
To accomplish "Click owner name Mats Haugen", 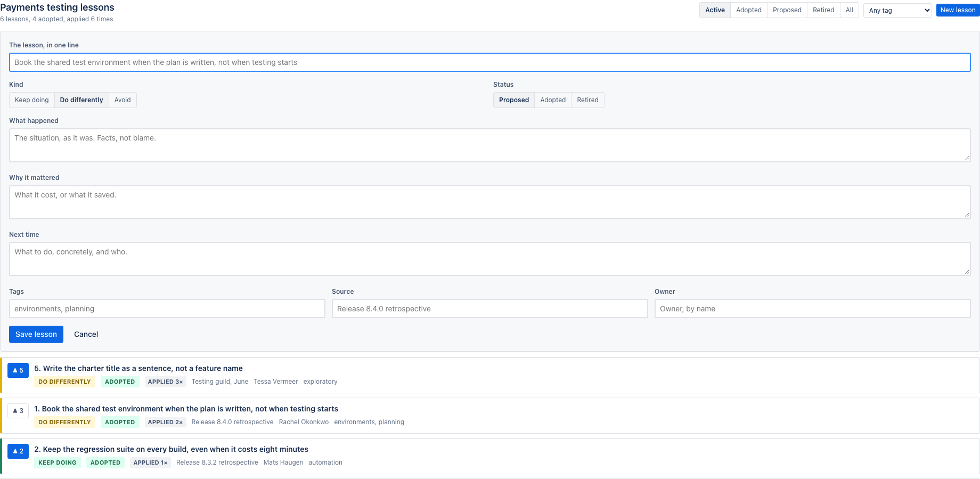I will (283, 463).
